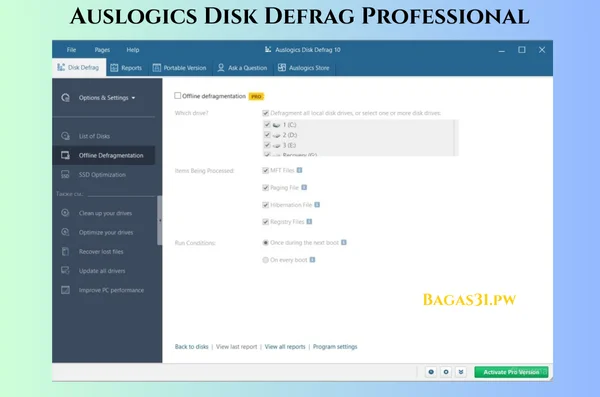The height and width of the screenshot is (397, 600).
Task: Select On every boot radio
Action: [x=266, y=260]
